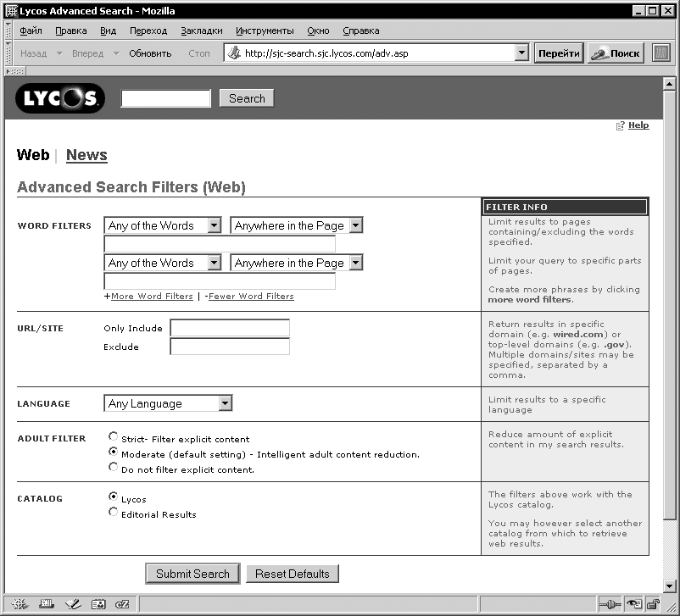Viewport: 680px width, 616px height.
Task: Open the Вид menu
Action: click(x=108, y=31)
